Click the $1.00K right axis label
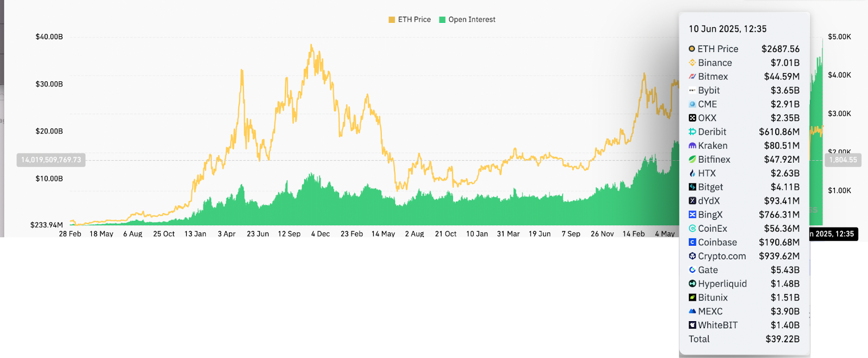 pyautogui.click(x=839, y=190)
